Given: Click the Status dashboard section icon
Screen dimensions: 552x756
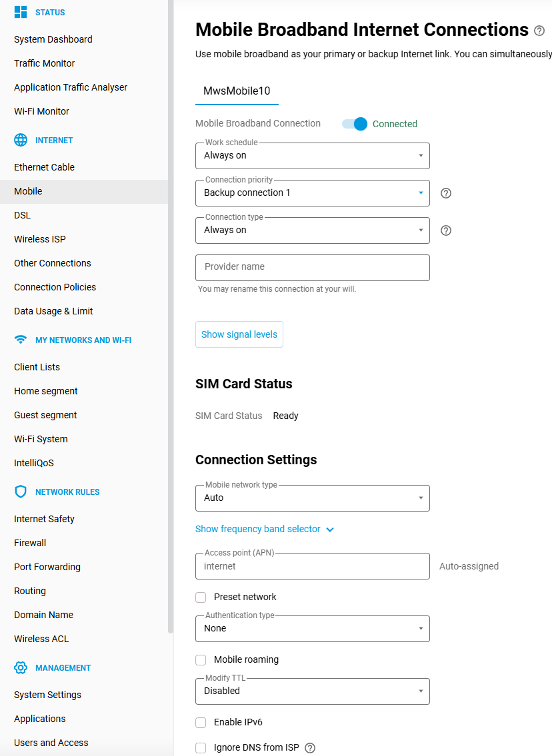Looking at the screenshot, I should (x=21, y=12).
